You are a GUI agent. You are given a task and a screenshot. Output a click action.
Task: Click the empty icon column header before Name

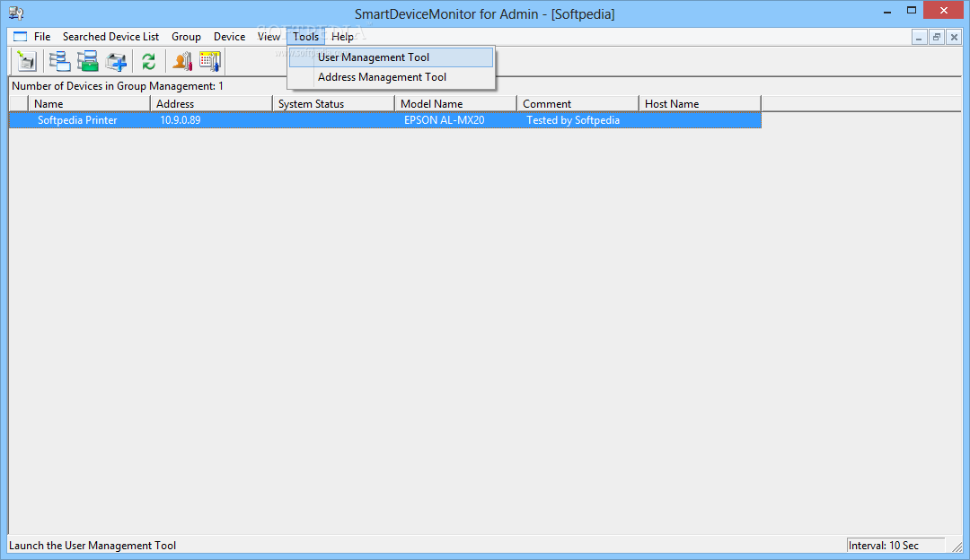tap(19, 104)
